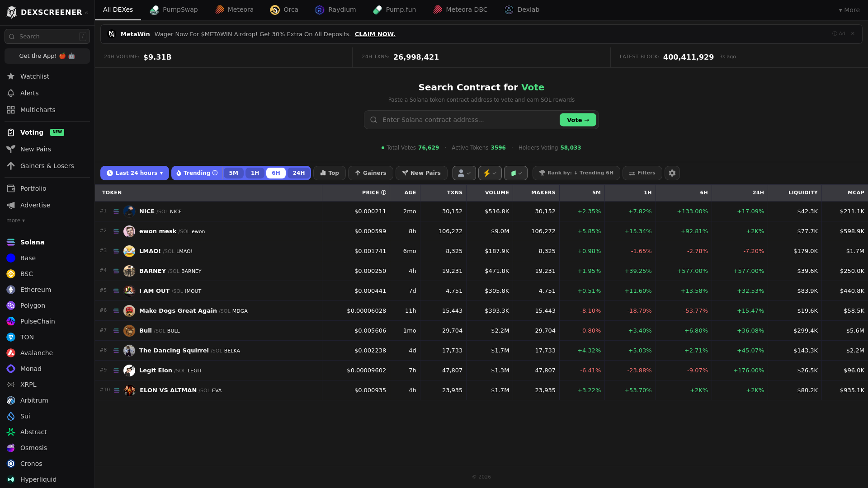Open the New Pairs sprout icon in sidebar
The image size is (868, 488).
[11, 149]
